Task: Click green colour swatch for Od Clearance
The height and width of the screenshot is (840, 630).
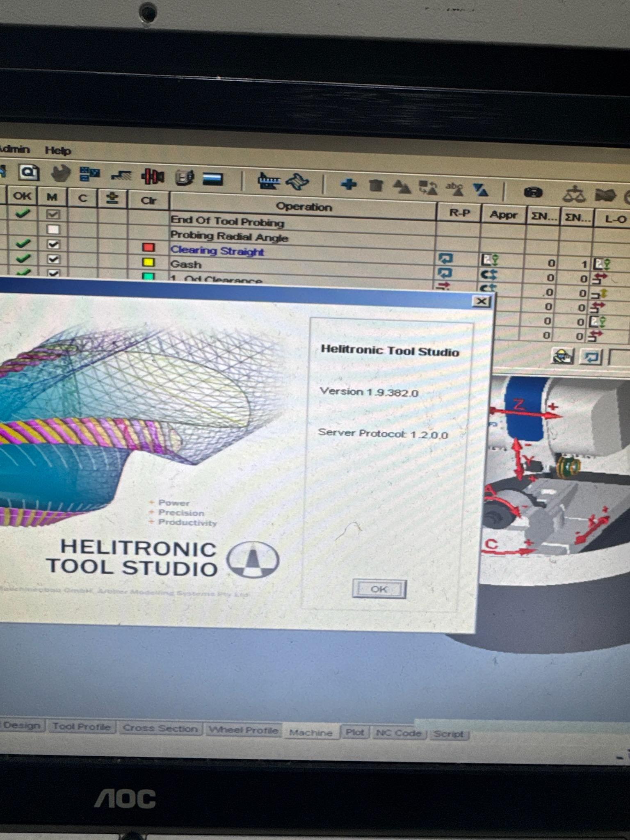Action: point(148,276)
